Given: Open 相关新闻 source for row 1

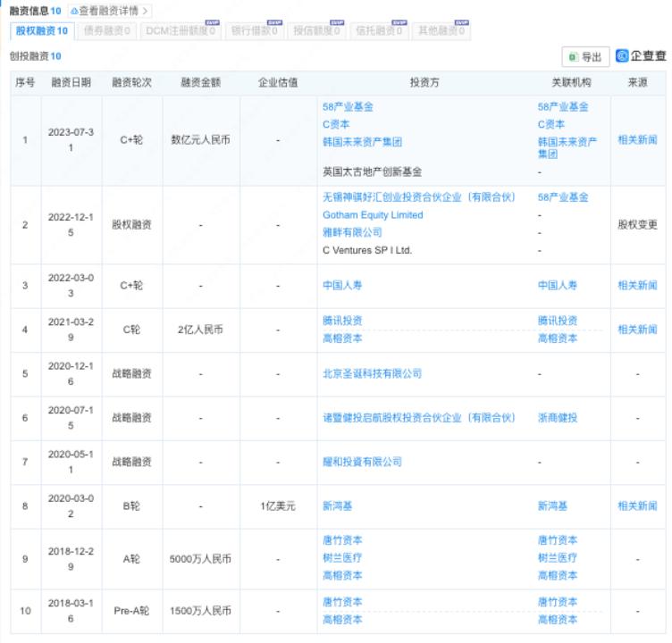Looking at the screenshot, I should tap(636, 140).
